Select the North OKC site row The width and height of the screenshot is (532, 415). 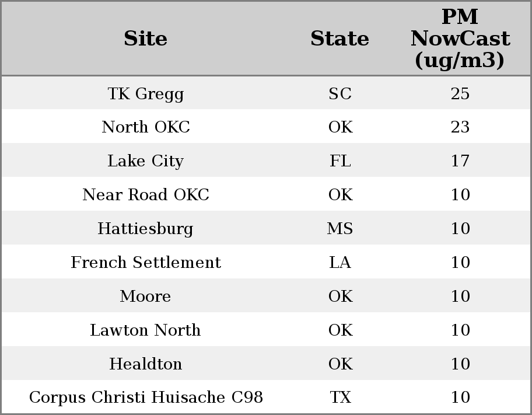pyautogui.click(x=266, y=126)
